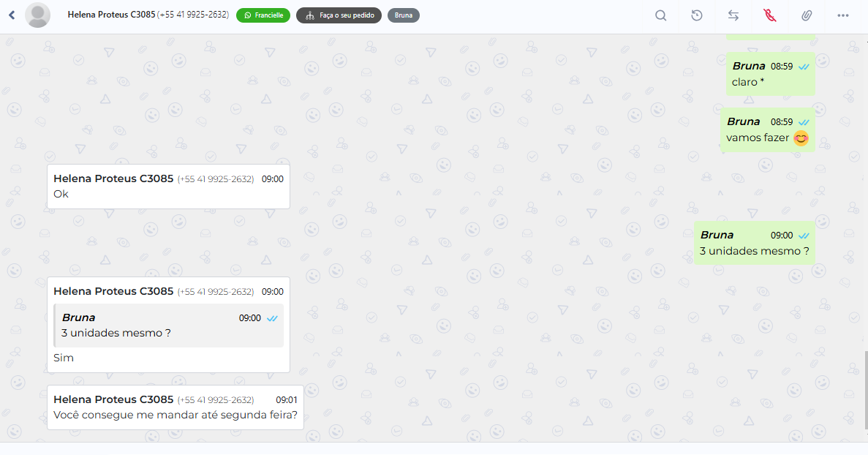Click the chat vertical scrollbar thumb

pos(865,390)
